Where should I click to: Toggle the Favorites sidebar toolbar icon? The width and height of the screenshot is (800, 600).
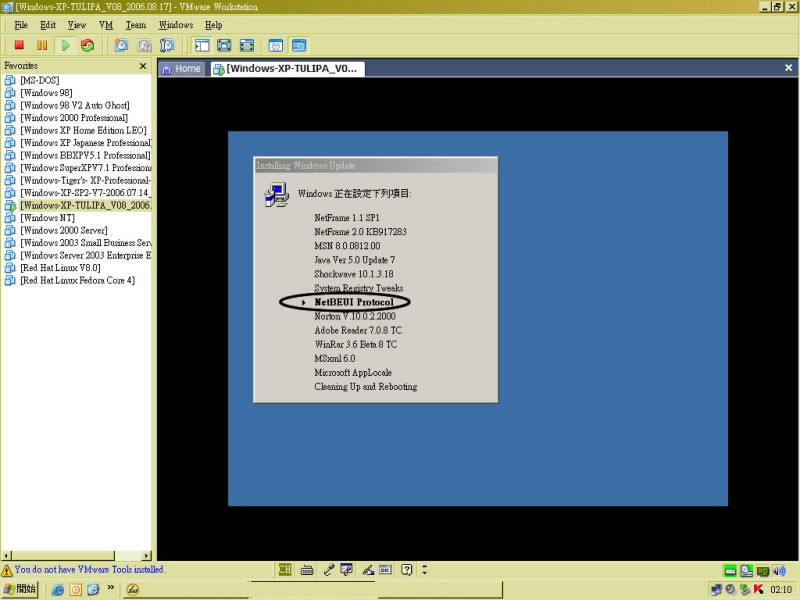pos(202,45)
